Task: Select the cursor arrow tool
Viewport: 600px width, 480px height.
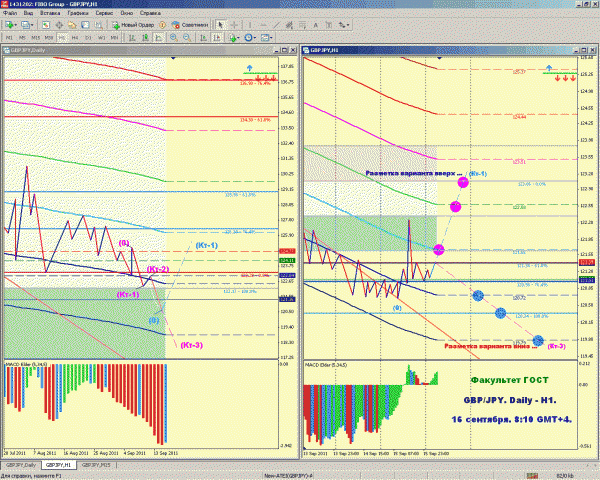Action: point(220,25)
